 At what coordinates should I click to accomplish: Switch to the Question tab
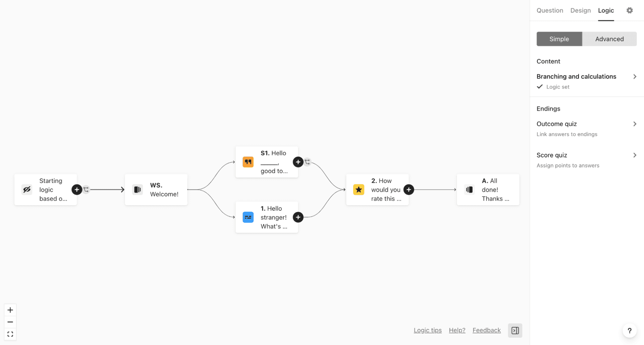click(549, 10)
